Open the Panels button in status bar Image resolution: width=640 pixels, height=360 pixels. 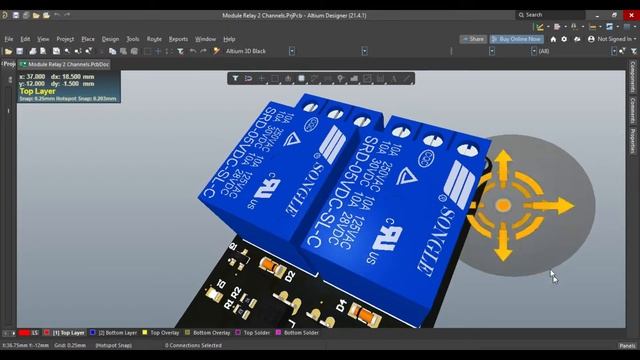pos(627,346)
